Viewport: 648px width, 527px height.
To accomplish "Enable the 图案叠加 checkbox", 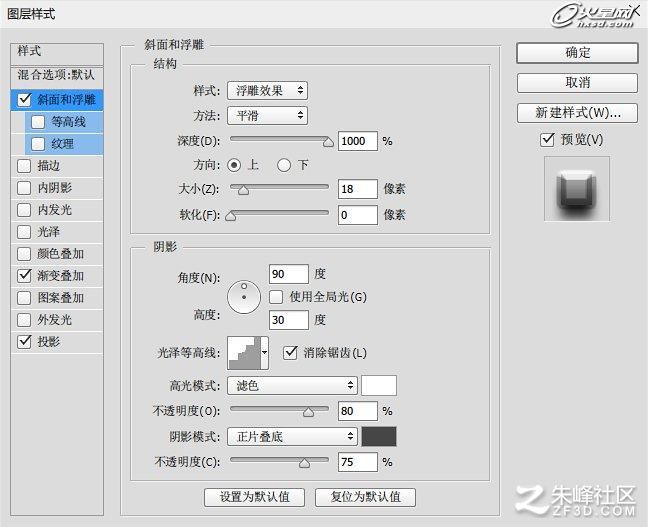I will (x=24, y=298).
